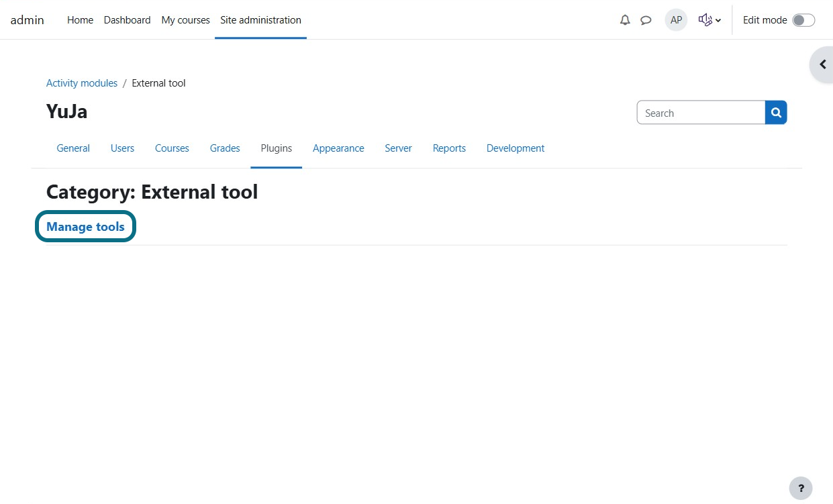Open the Dashboard menu item
833x504 pixels.
pyautogui.click(x=127, y=20)
